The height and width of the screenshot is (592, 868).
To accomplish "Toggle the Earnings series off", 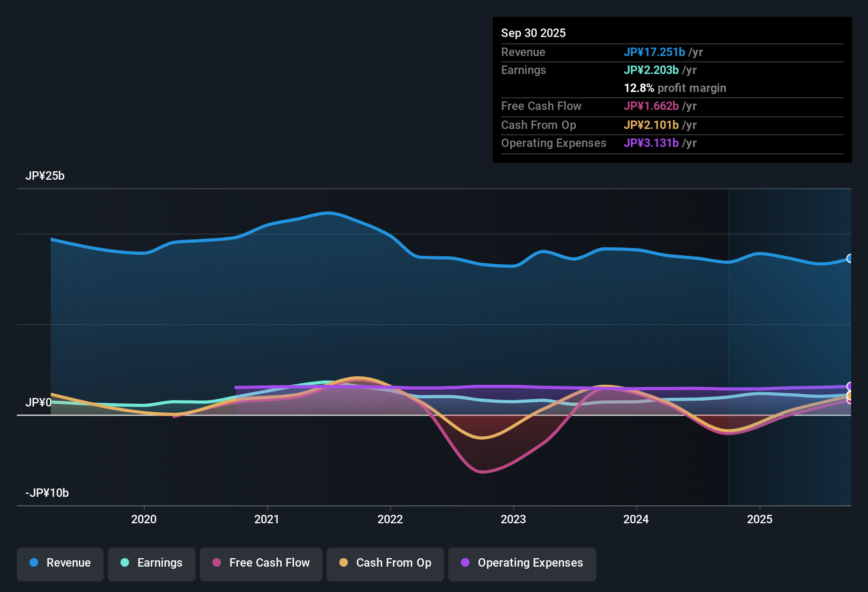I will [x=152, y=563].
